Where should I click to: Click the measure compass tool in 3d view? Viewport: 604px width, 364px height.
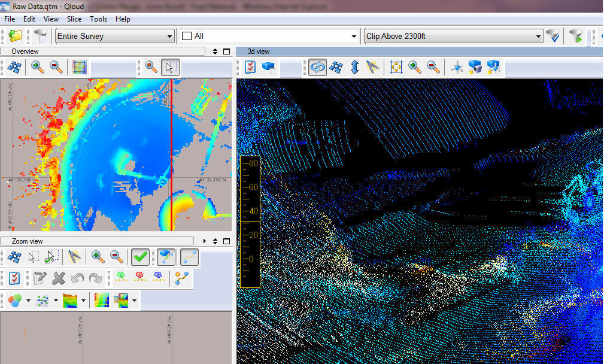[374, 67]
